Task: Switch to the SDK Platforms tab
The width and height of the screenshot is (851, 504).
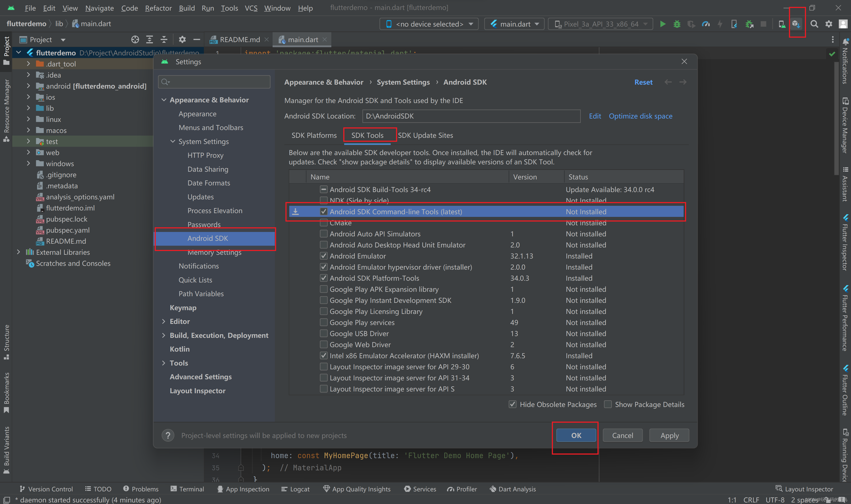Action: pyautogui.click(x=314, y=135)
